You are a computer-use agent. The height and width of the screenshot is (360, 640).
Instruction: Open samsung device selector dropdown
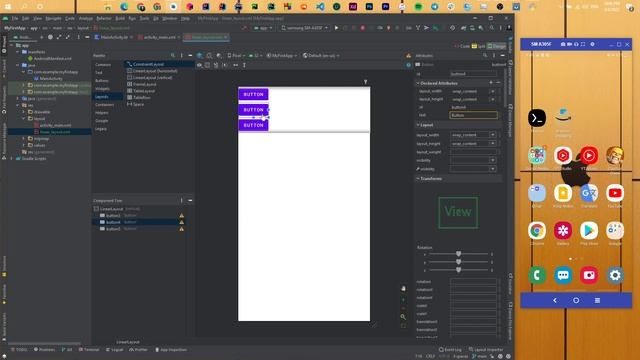point(304,28)
